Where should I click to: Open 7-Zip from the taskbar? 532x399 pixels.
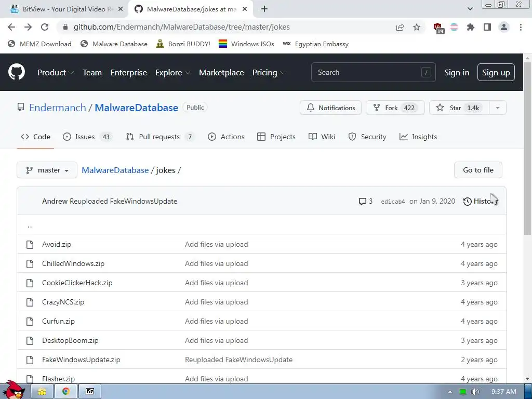(x=90, y=392)
